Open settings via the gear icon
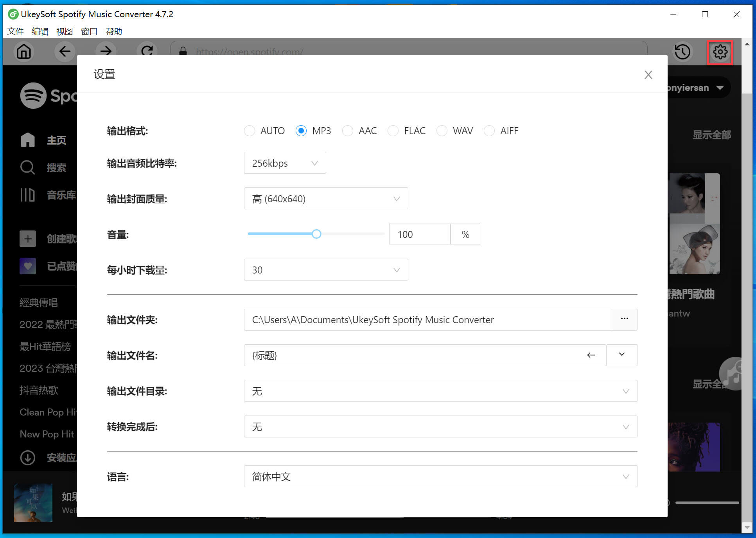Screen dimensions: 756x538 pos(720,52)
